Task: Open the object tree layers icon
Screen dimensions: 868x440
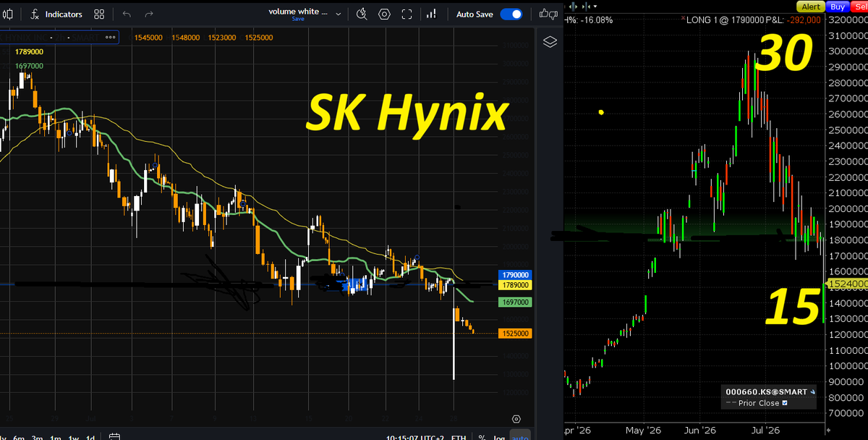Action: pos(550,41)
